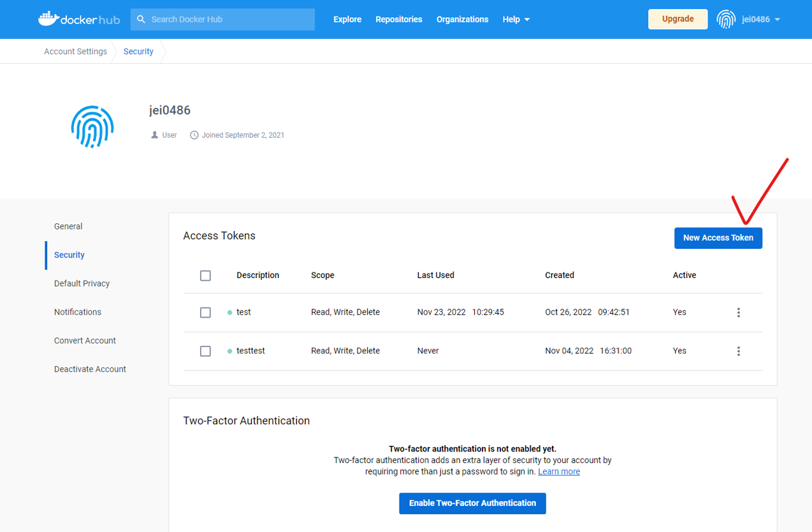Viewport: 812px width, 532px height.
Task: Click the clock icon beside Joined date
Action: [194, 135]
